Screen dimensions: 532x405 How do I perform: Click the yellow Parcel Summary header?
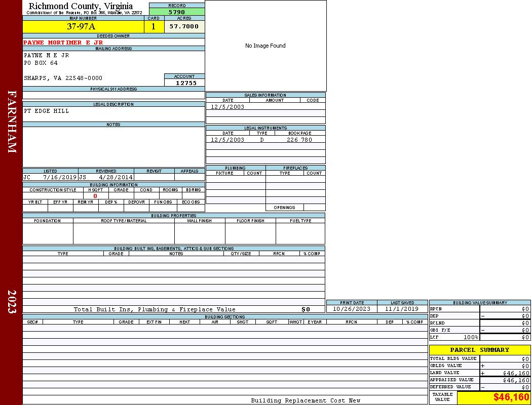(479, 350)
